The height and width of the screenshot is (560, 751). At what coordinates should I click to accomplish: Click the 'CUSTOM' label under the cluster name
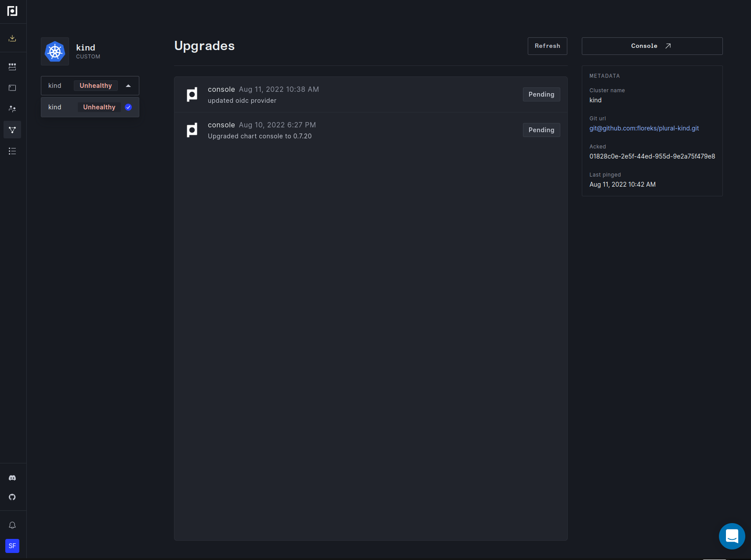pyautogui.click(x=88, y=57)
